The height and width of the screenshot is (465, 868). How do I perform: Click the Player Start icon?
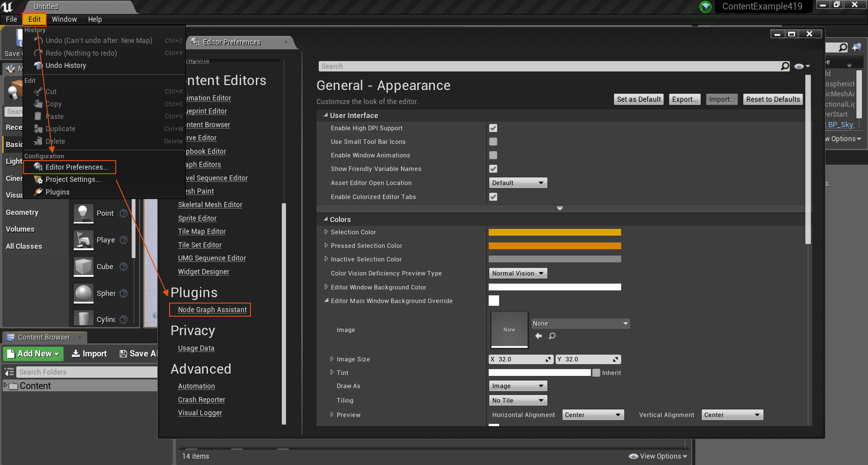[83, 240]
